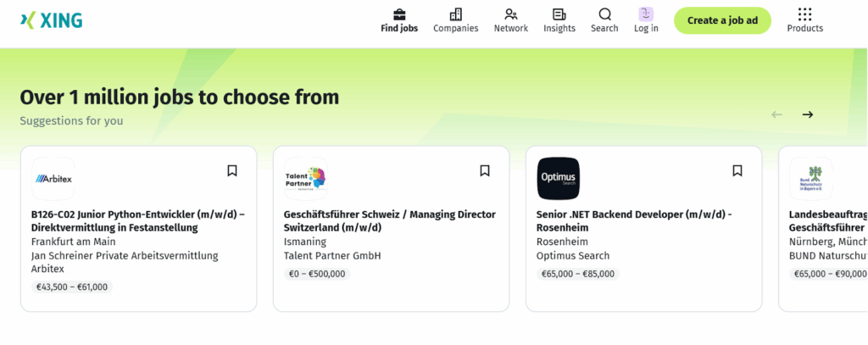Go to Companies section

(x=455, y=20)
